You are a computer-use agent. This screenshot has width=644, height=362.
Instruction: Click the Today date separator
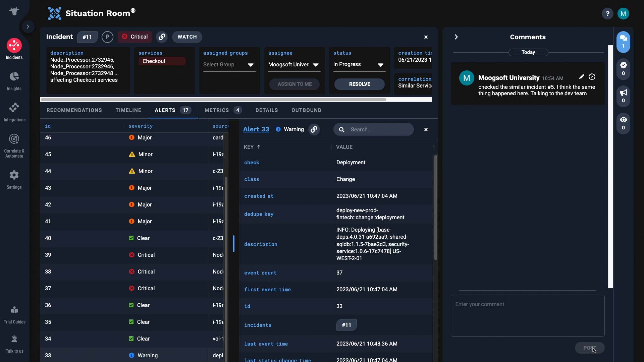(528, 53)
